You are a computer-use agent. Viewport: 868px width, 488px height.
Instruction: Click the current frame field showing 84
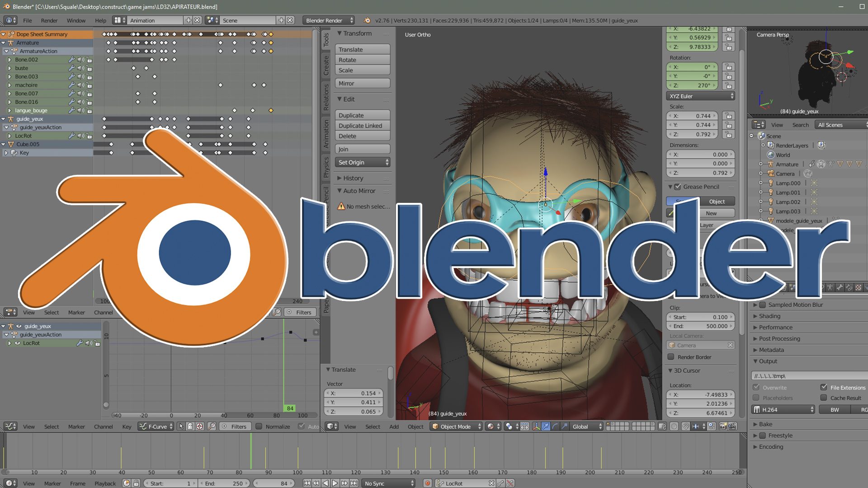(274, 483)
